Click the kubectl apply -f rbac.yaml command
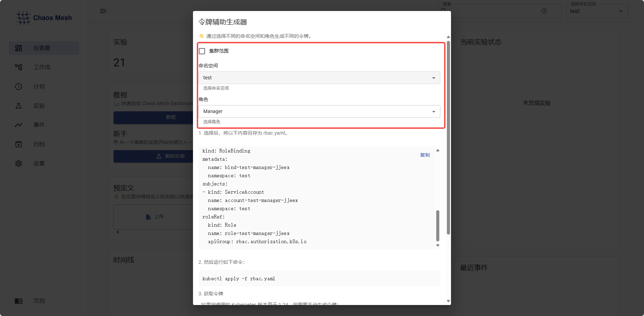 point(239,279)
